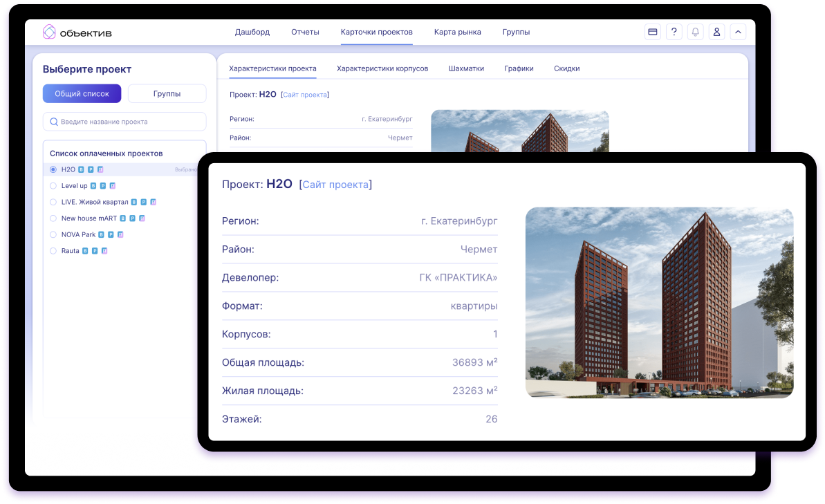Click the г. Екатеринбург value in enlarged card
This screenshot has width=825, height=504.
[459, 221]
